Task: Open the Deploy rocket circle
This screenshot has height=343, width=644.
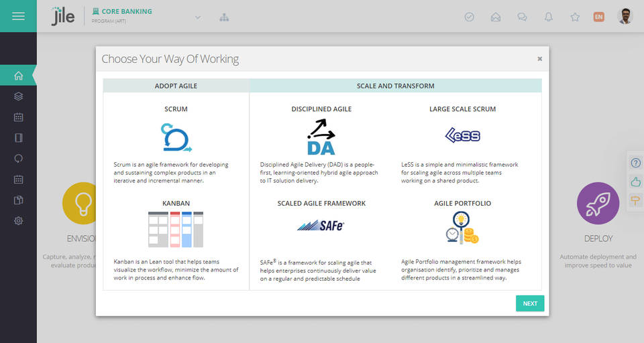Action: pyautogui.click(x=598, y=204)
